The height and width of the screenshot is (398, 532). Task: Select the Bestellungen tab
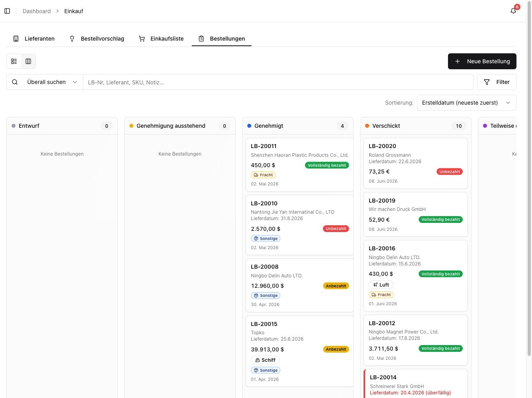click(221, 39)
